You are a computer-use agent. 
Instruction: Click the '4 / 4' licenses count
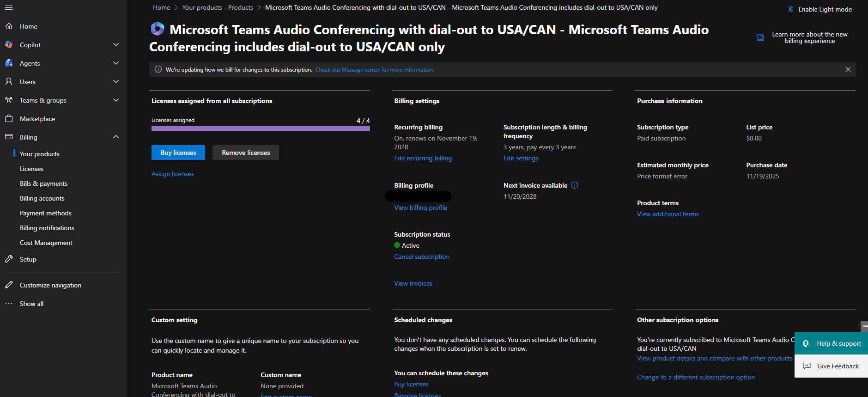pos(363,121)
